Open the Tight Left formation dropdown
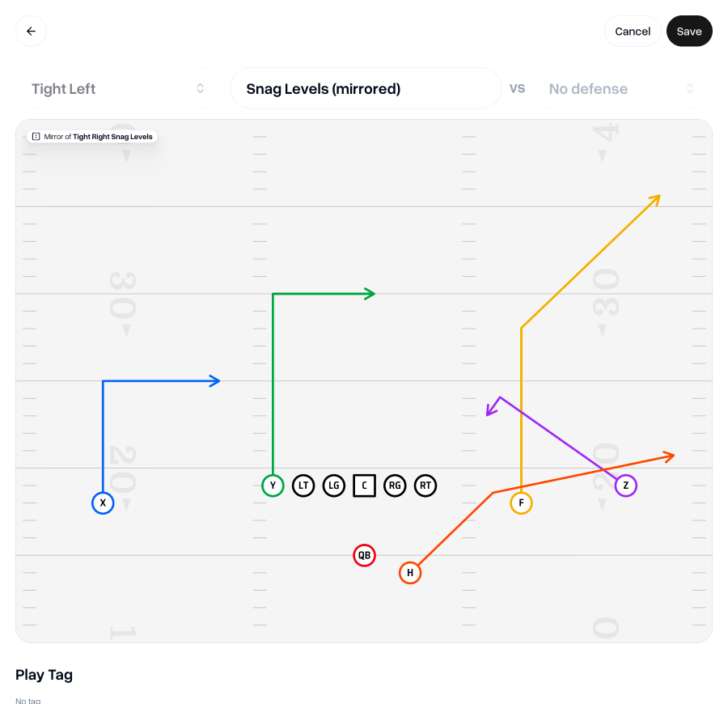Image resolution: width=728 pixels, height=704 pixels. click(118, 88)
